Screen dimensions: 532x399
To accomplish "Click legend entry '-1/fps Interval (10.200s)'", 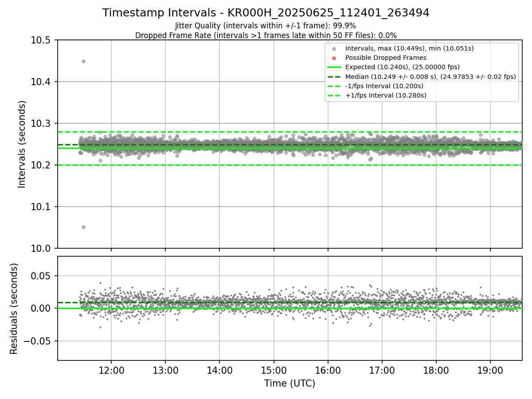I will click(x=384, y=86).
